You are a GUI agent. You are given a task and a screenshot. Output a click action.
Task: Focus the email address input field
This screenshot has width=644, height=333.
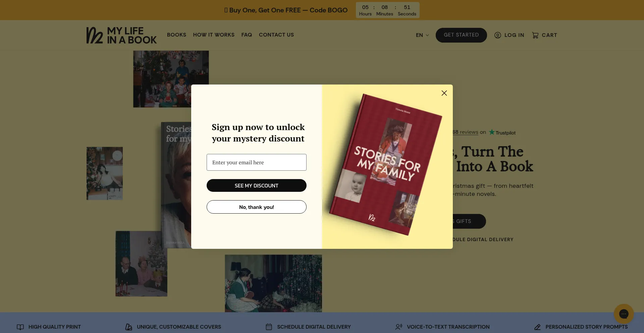point(257,162)
